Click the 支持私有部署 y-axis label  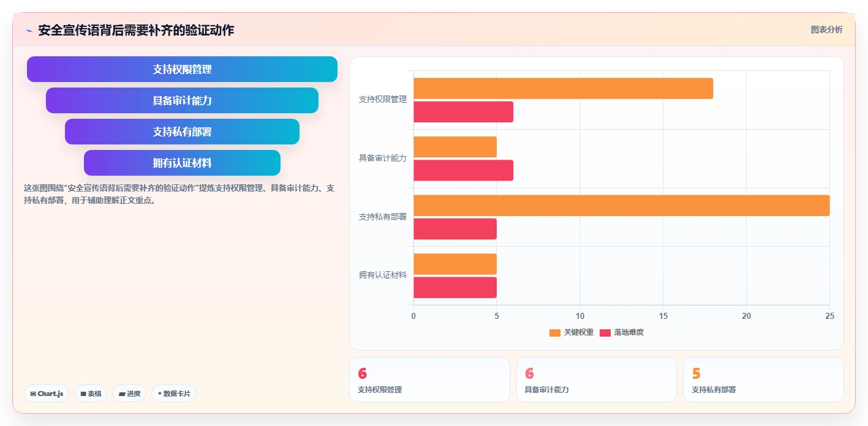[x=383, y=217]
